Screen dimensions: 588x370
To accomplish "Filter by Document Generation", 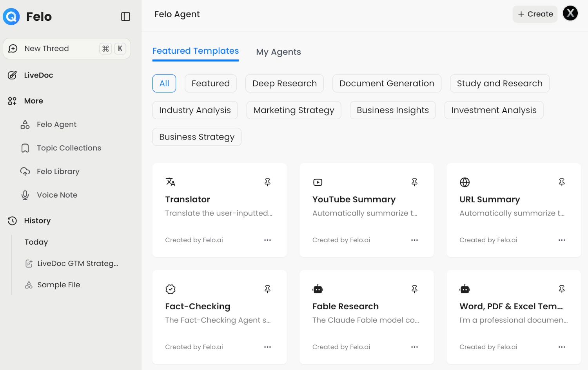I will click(x=387, y=83).
